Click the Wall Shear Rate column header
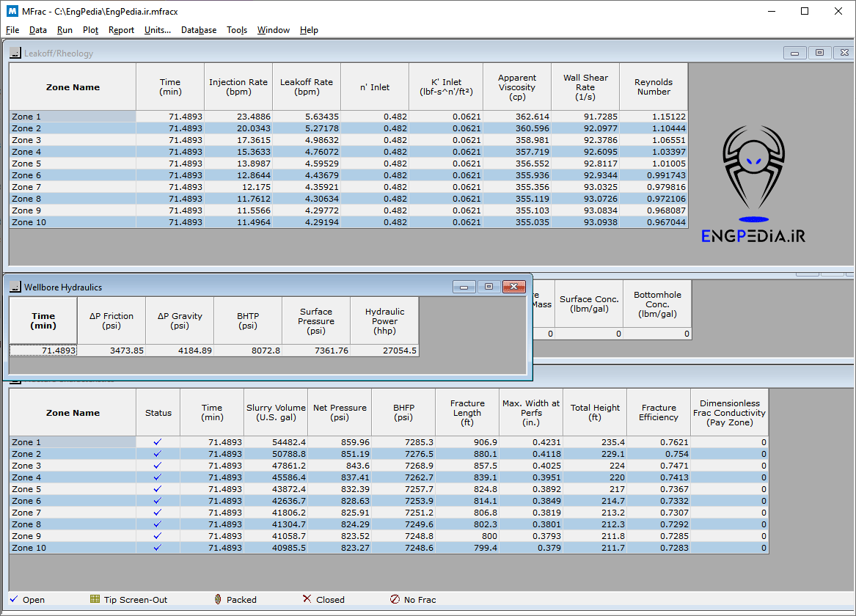This screenshot has width=856, height=616. 585,87
